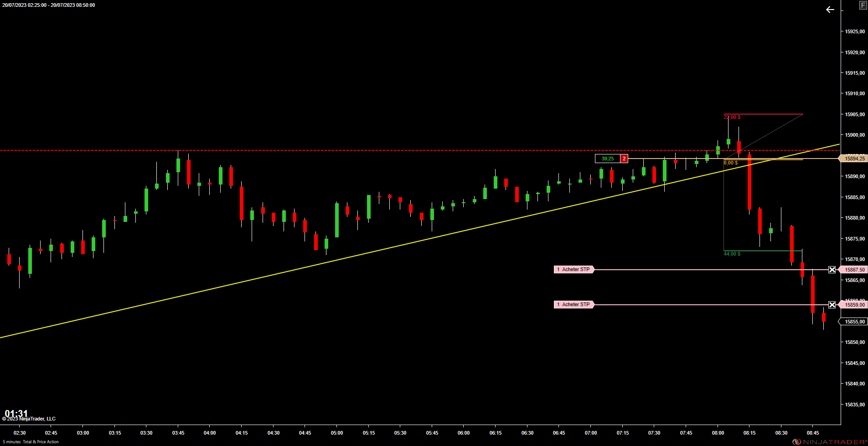The width and height of the screenshot is (868, 446).
Task: Click the 15867,50 stop price marker
Action: click(x=854, y=270)
